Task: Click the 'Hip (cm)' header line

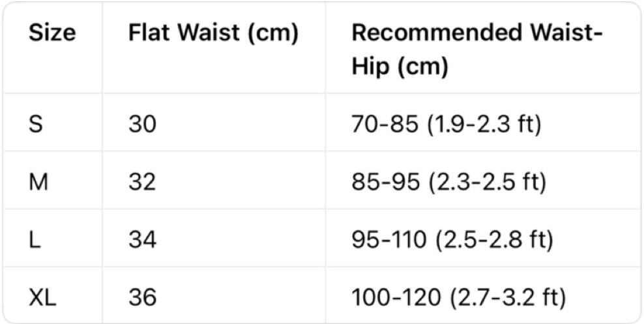Action: [400, 67]
